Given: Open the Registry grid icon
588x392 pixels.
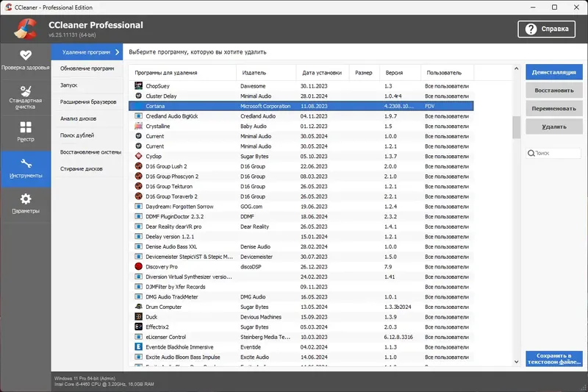Looking at the screenshot, I should 25,128.
